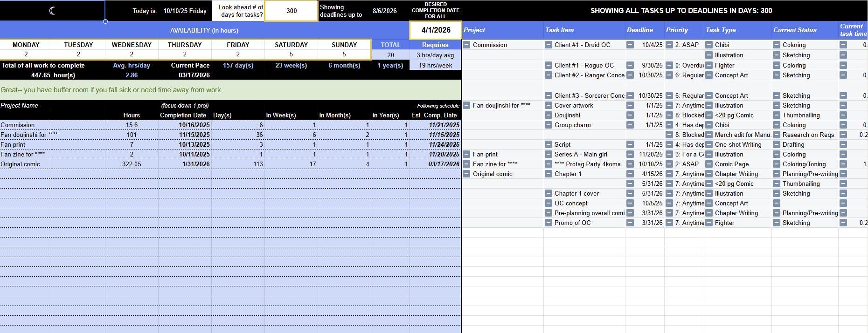Screen dimensions: 868x333
Task: Collapse the Group charm task item
Action: click(549, 125)
